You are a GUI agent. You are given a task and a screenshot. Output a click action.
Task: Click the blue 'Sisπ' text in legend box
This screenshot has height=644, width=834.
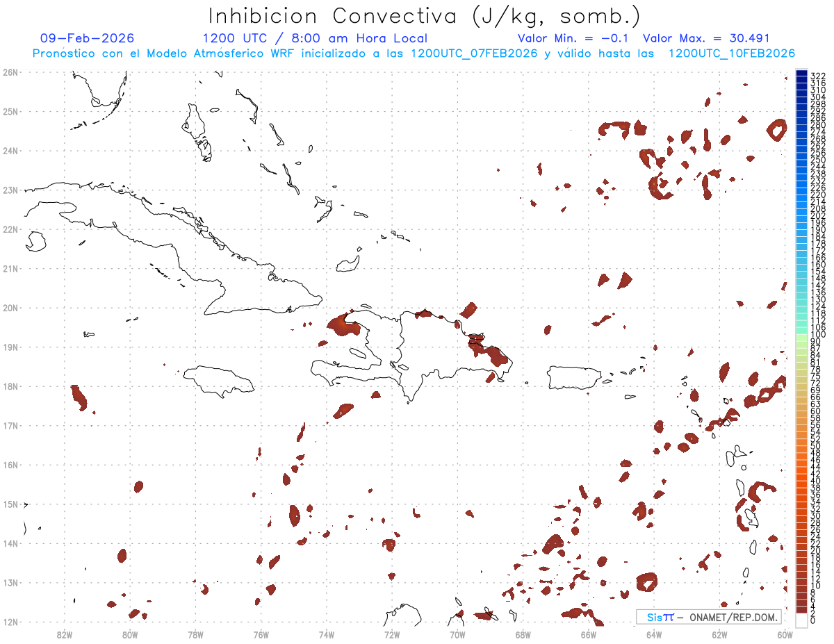[x=660, y=617]
